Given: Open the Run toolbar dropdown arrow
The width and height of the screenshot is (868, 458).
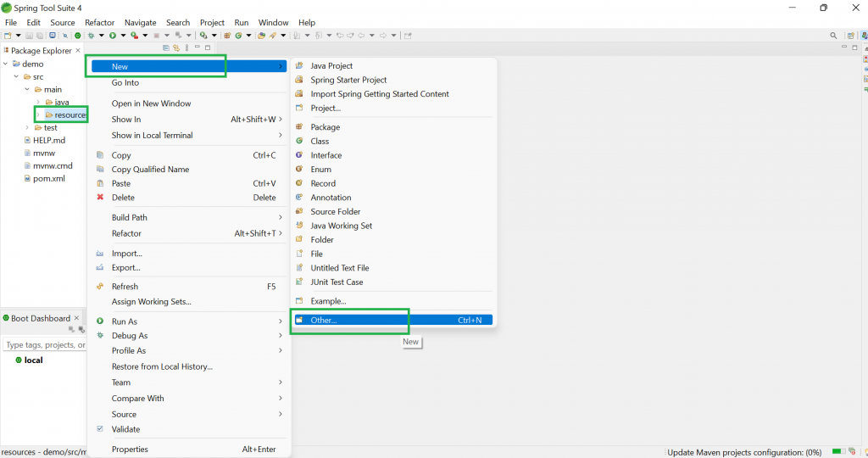Looking at the screenshot, I should 123,36.
